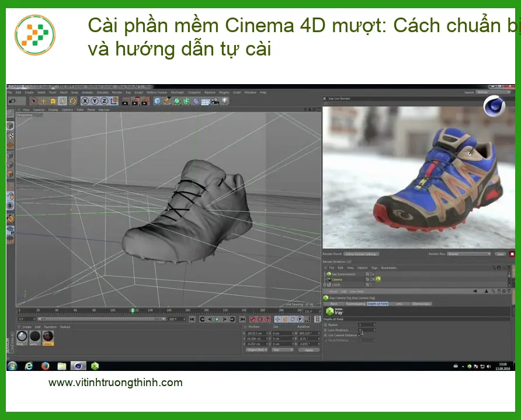Image resolution: width=521 pixels, height=420 pixels.
Task: Select the Move tool cross icon
Action: (43, 101)
